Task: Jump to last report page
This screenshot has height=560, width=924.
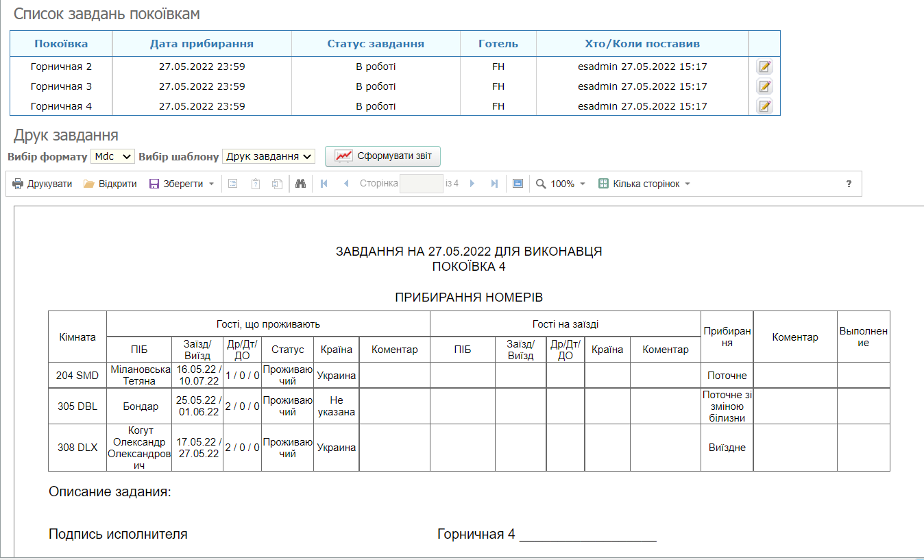Action: click(x=494, y=184)
